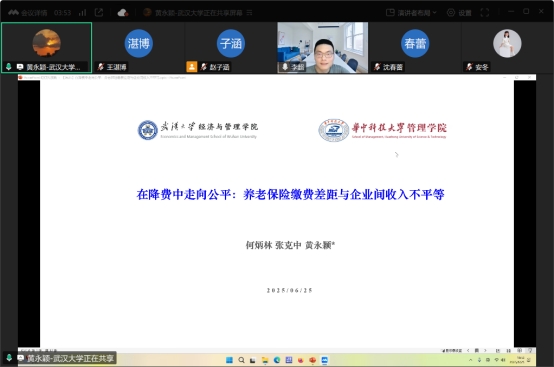Click the network signal strength icon

[82, 13]
